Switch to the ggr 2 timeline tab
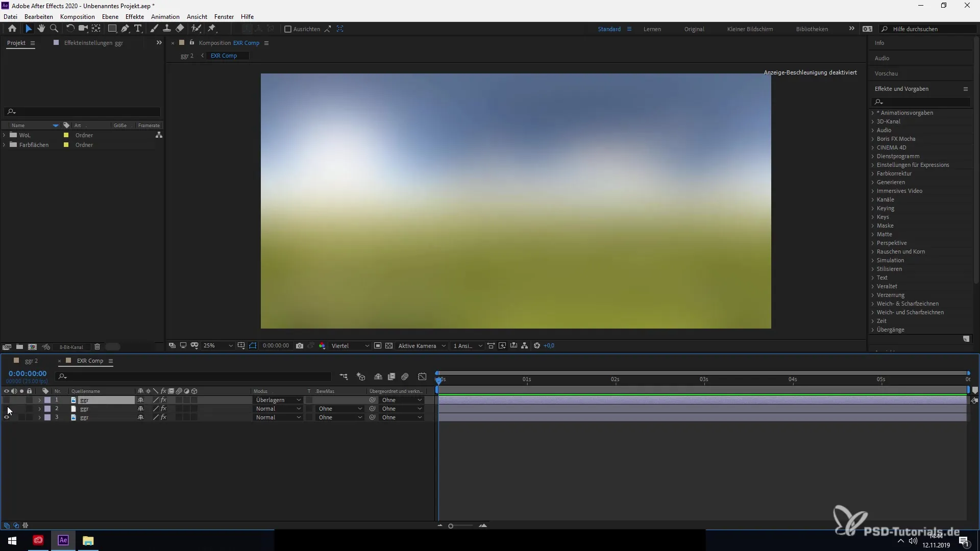 pos(31,361)
